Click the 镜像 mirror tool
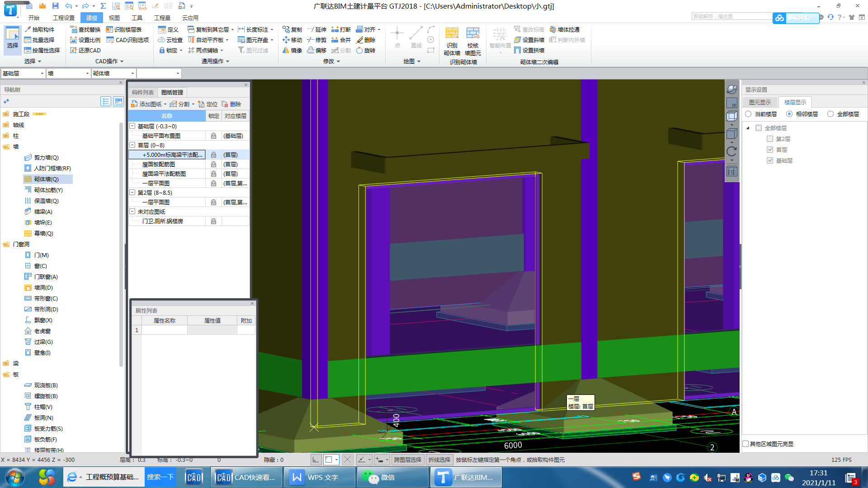The width and height of the screenshot is (868, 488). pos(292,50)
